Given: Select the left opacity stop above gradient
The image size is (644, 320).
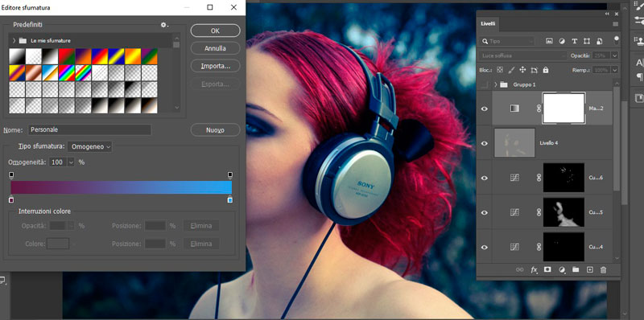Looking at the screenshot, I should [11, 175].
